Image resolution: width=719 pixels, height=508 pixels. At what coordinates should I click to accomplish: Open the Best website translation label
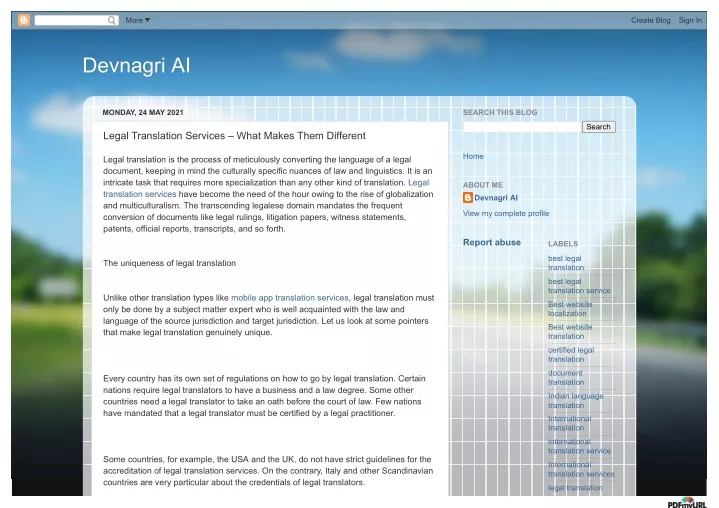570,331
